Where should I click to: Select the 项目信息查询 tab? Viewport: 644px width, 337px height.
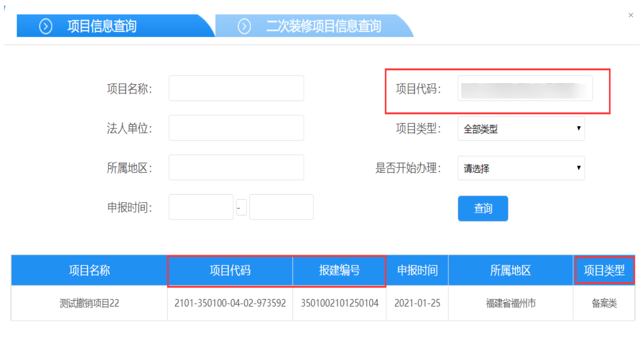click(x=116, y=26)
